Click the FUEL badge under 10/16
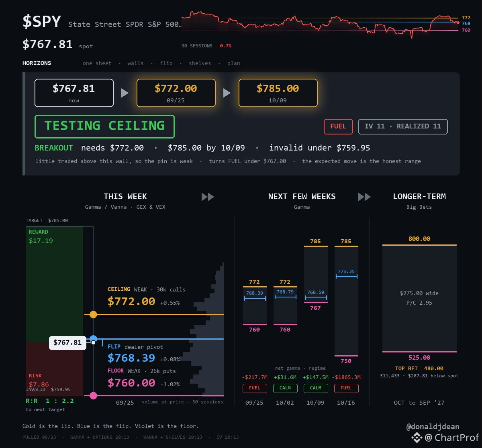 click(x=346, y=388)
